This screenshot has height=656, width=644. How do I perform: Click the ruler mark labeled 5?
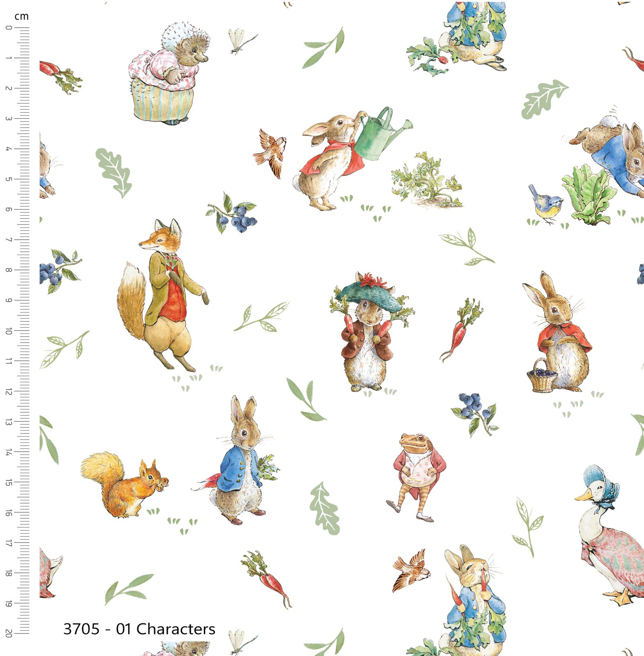coord(9,179)
